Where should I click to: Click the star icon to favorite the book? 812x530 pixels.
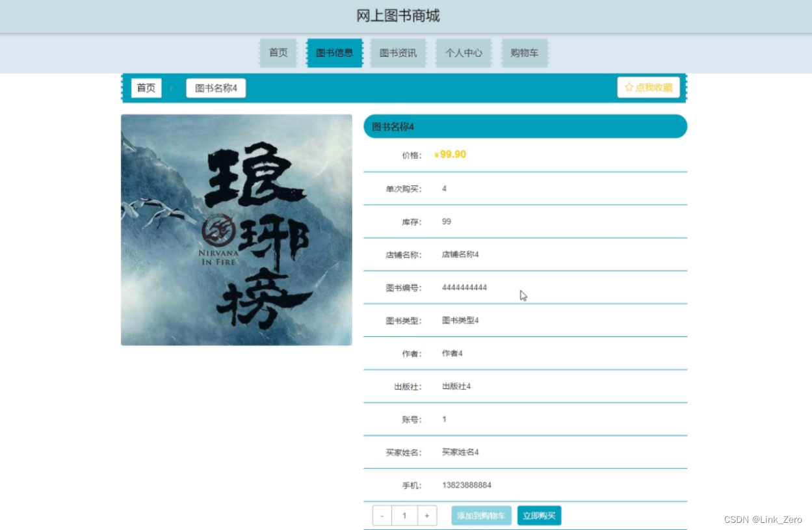point(628,87)
